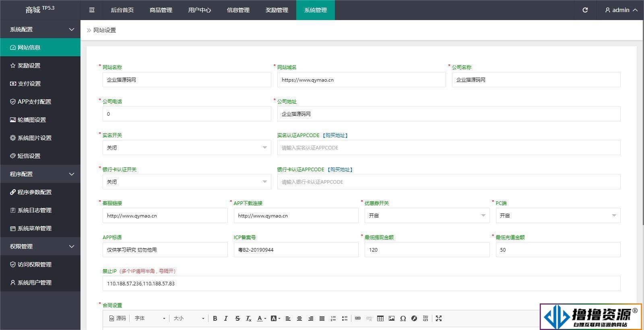Screen dimensions: 644x330
Task: Open the 优惠券开关 dropdown
Action: click(x=427, y=215)
